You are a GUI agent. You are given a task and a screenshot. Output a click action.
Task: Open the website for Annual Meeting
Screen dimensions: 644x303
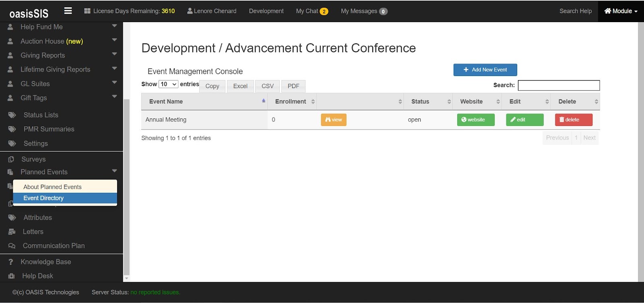[476, 120]
